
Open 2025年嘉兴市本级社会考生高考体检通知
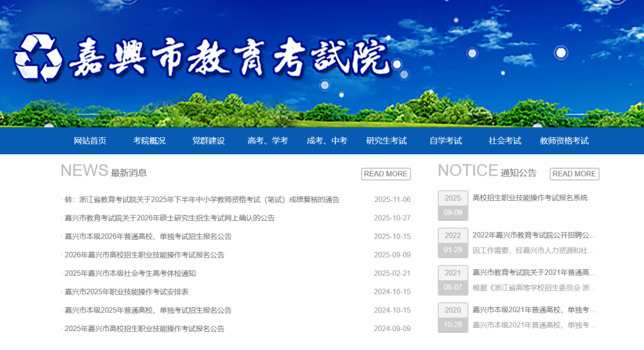[130, 273]
